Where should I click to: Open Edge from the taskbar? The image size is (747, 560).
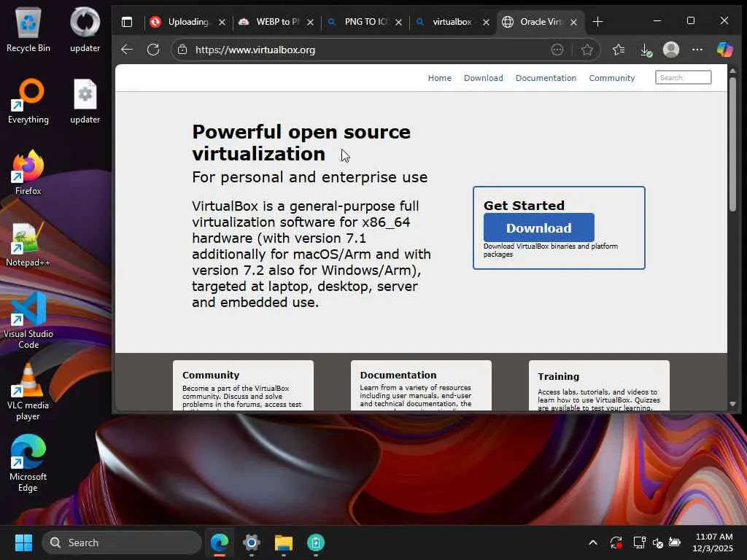(220, 542)
